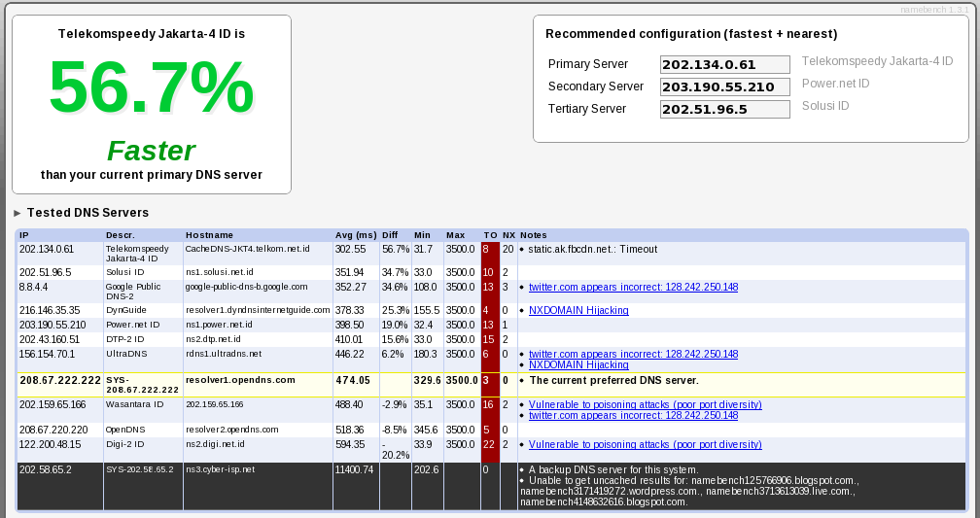Select IP address 202.43.160.51
Screen dimensions: 980x518
coord(50,339)
